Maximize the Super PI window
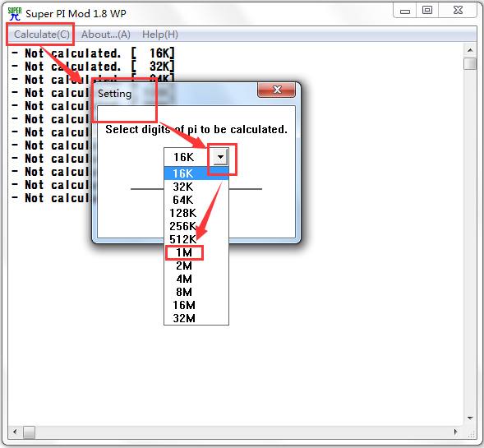Screen dimensions: 484x448 click(427, 11)
